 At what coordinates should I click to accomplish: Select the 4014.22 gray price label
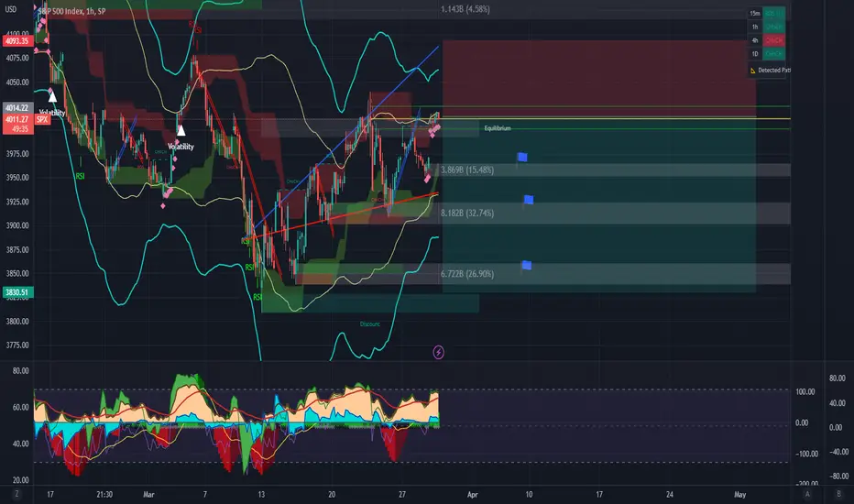pyautogui.click(x=16, y=108)
